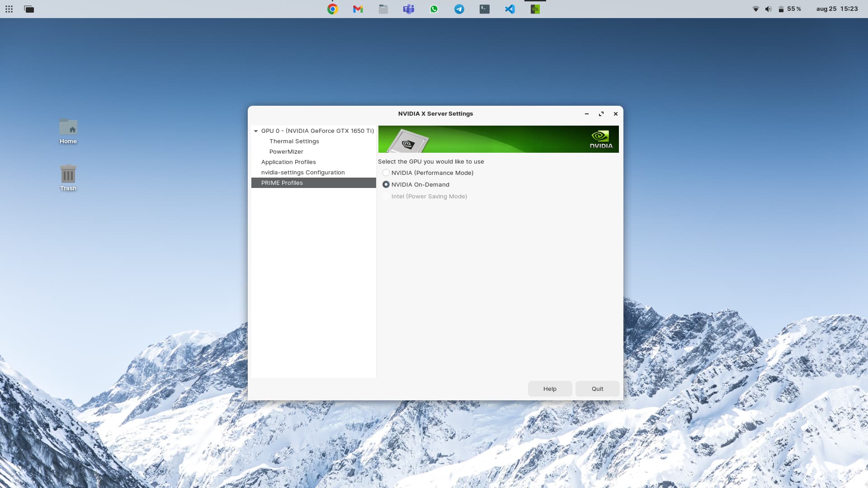Select NVIDIA (Performance Mode) radio button
Screen dimensions: 868x488
[386, 173]
